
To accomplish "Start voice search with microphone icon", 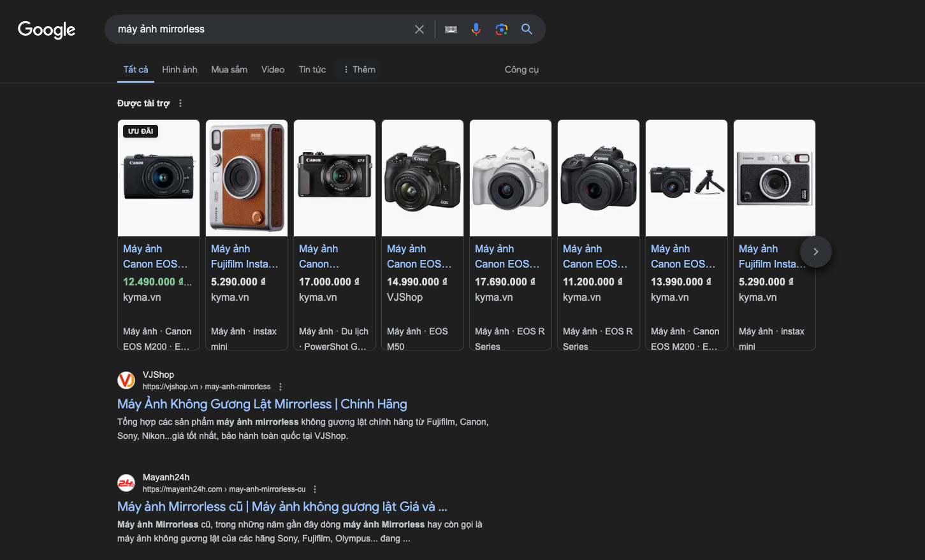I will pyautogui.click(x=476, y=29).
